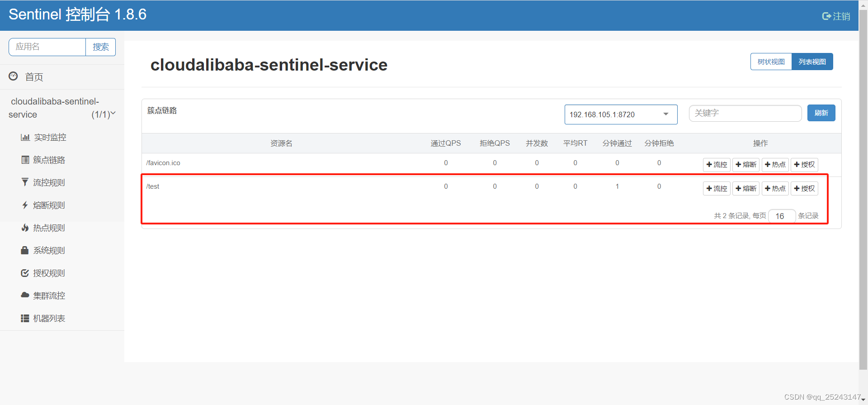
Task: Click the 通过QPS column header
Action: 446,143
